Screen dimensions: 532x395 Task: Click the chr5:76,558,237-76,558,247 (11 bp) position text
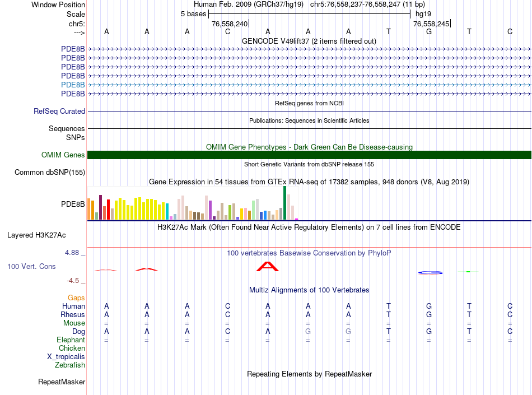click(367, 4)
